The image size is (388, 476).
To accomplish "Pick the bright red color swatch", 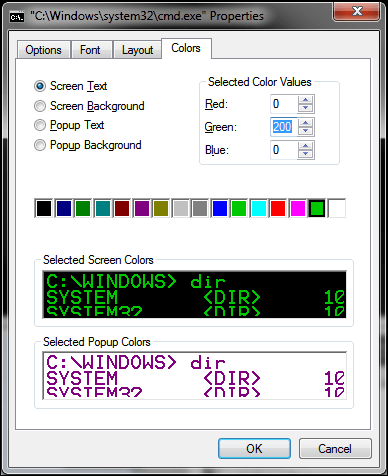I will point(278,208).
